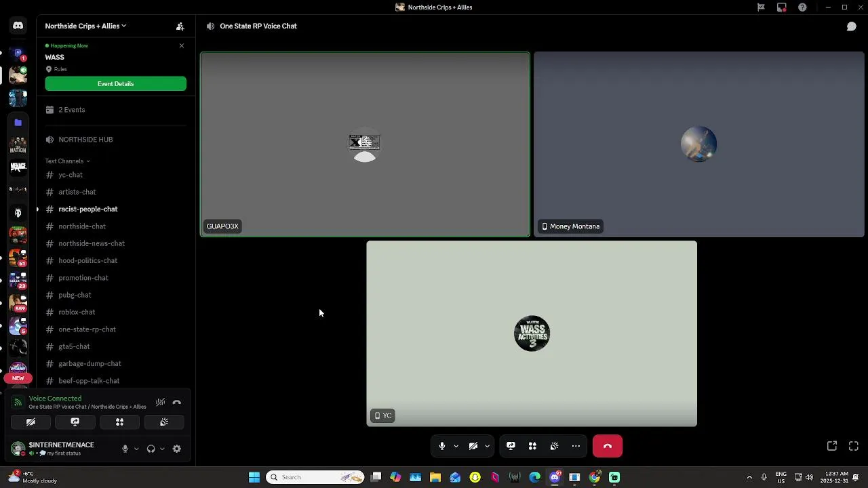Focus the Windows taskbar Search box

[315, 477]
